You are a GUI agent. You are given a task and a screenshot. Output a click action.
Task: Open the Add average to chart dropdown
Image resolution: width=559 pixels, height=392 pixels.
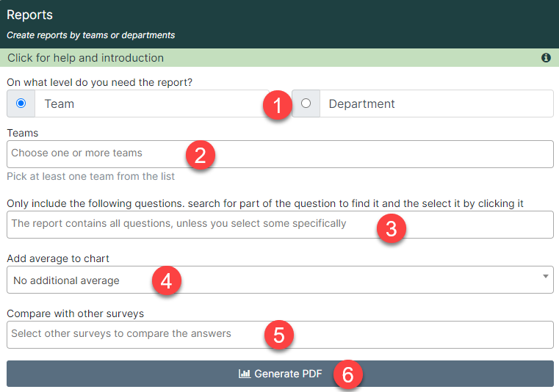click(280, 280)
